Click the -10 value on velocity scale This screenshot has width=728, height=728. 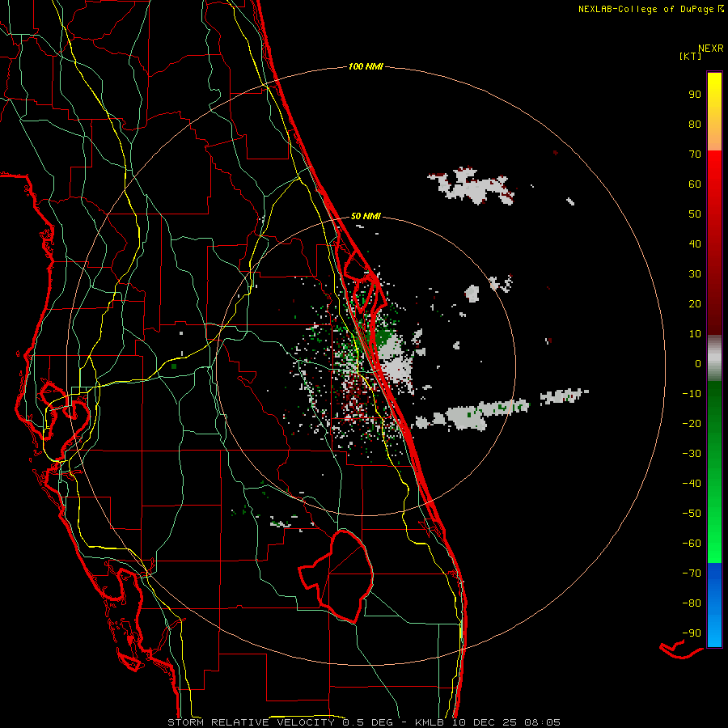point(692,394)
